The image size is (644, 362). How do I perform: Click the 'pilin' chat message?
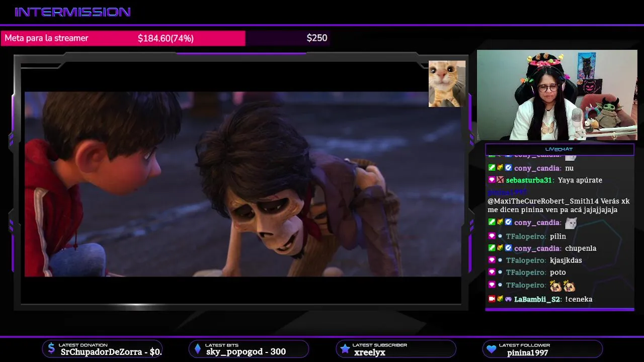pos(558,236)
